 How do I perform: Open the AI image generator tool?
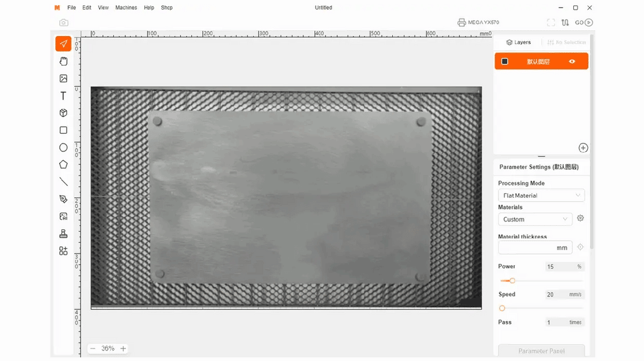click(x=63, y=216)
